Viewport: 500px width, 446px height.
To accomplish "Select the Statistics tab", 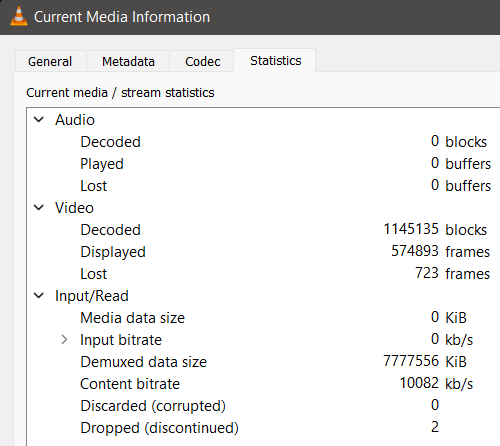I will [276, 60].
